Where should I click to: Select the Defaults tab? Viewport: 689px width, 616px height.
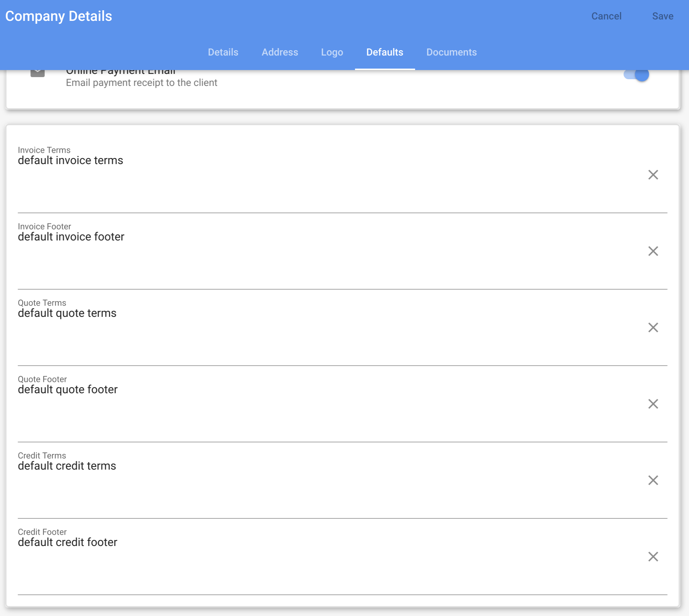[385, 52]
